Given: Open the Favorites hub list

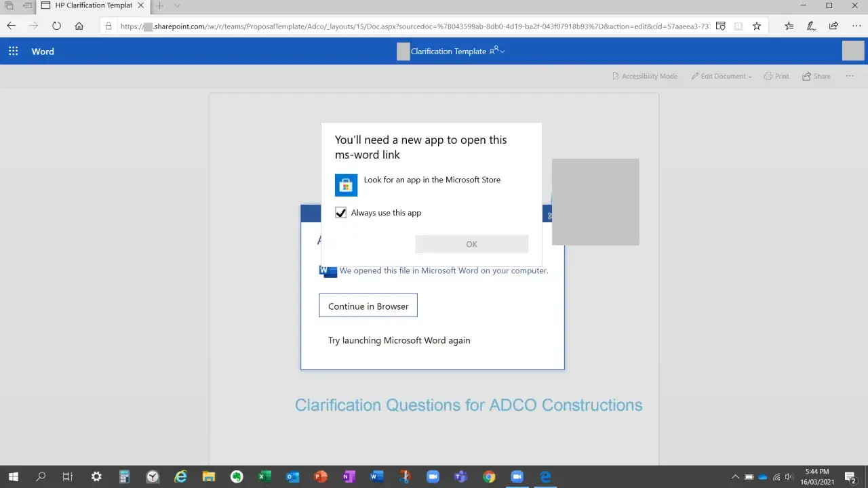Looking at the screenshot, I should tap(789, 26).
